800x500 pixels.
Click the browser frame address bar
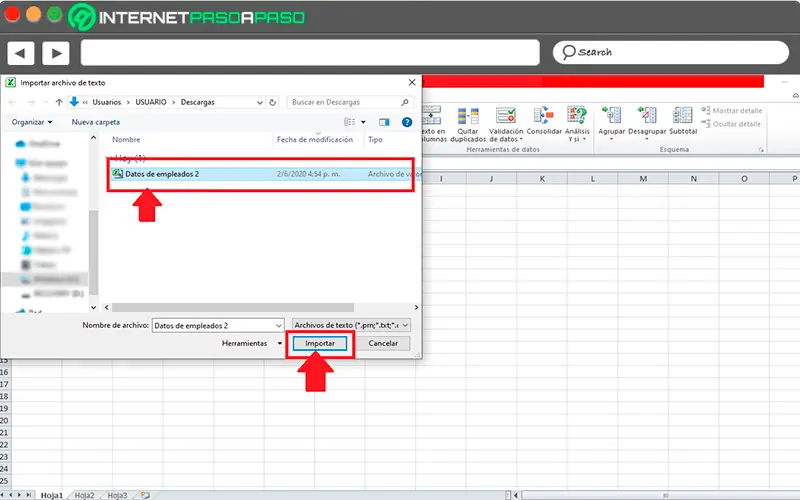310,52
